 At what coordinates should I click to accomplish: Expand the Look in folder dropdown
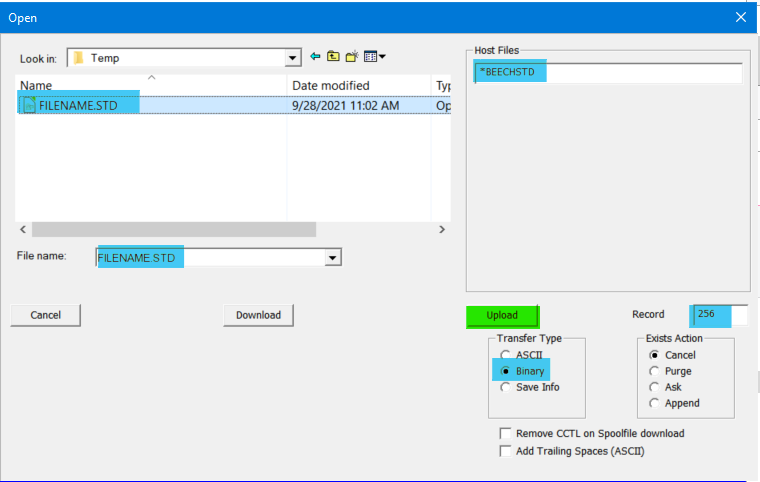pos(293,58)
